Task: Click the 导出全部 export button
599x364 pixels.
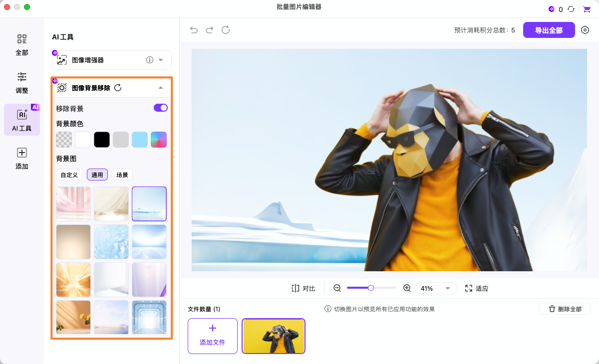Action: click(x=549, y=30)
